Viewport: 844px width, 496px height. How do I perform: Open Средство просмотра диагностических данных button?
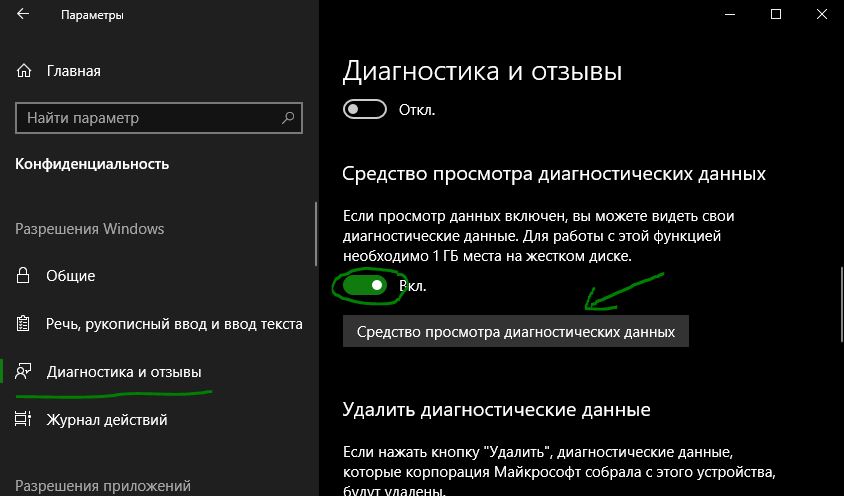point(516,331)
